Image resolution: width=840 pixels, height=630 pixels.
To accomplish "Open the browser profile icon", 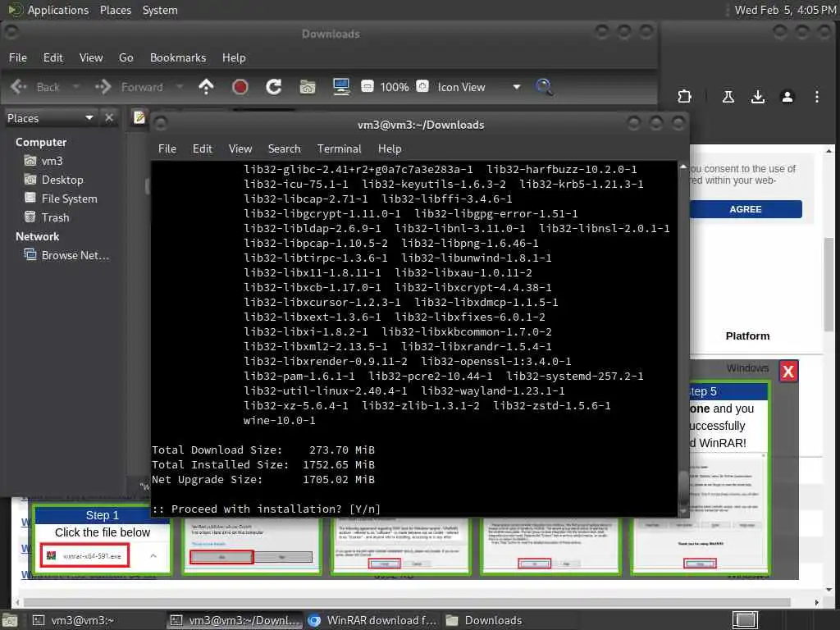I will (787, 97).
